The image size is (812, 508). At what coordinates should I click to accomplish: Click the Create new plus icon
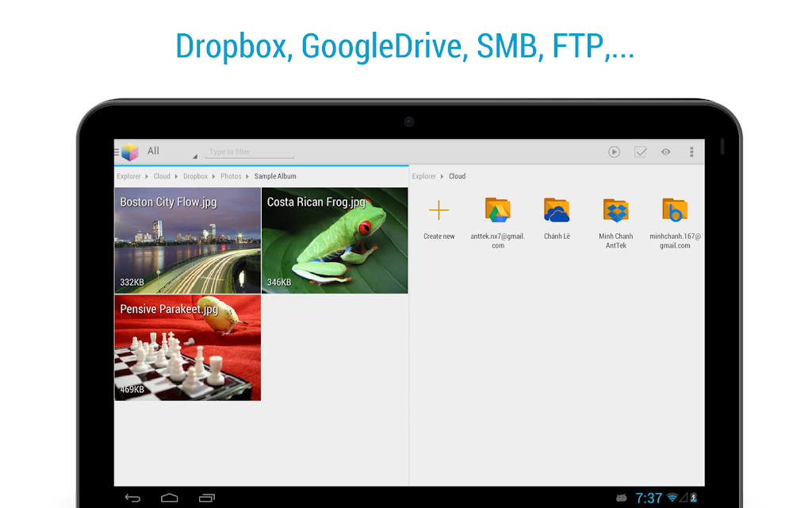(439, 210)
